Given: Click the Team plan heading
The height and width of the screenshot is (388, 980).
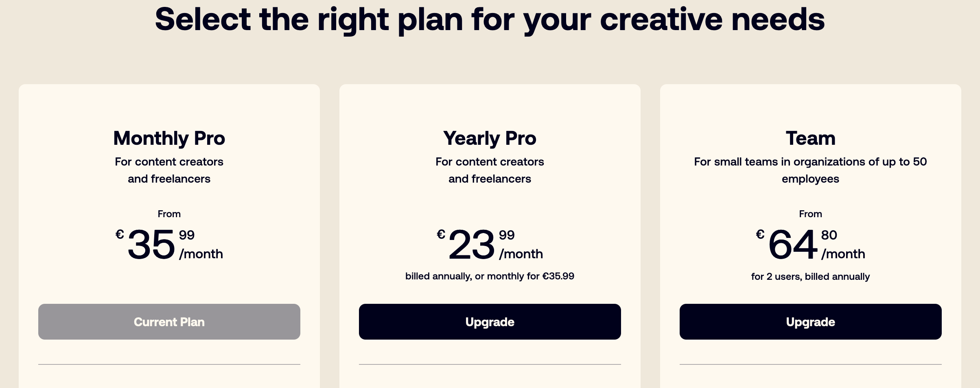Looking at the screenshot, I should [810, 138].
